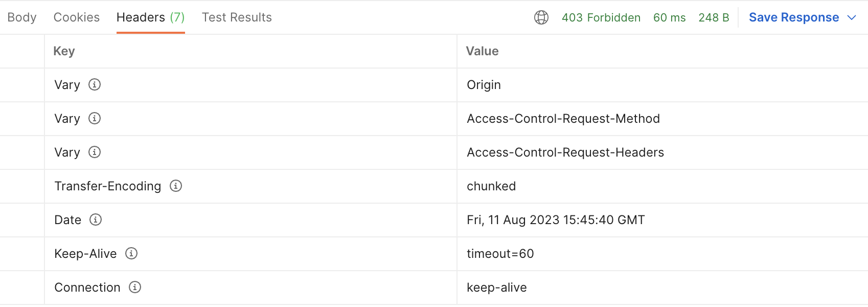Expand the Save Response dropdown arrow
Viewport: 868px width, 307px height.
point(852,17)
